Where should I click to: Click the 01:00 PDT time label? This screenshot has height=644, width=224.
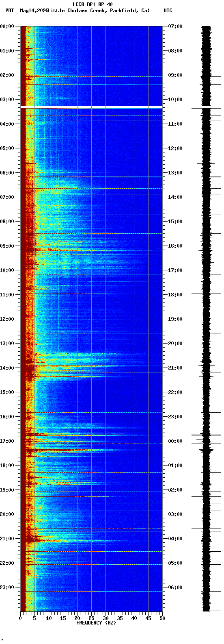coord(7,51)
